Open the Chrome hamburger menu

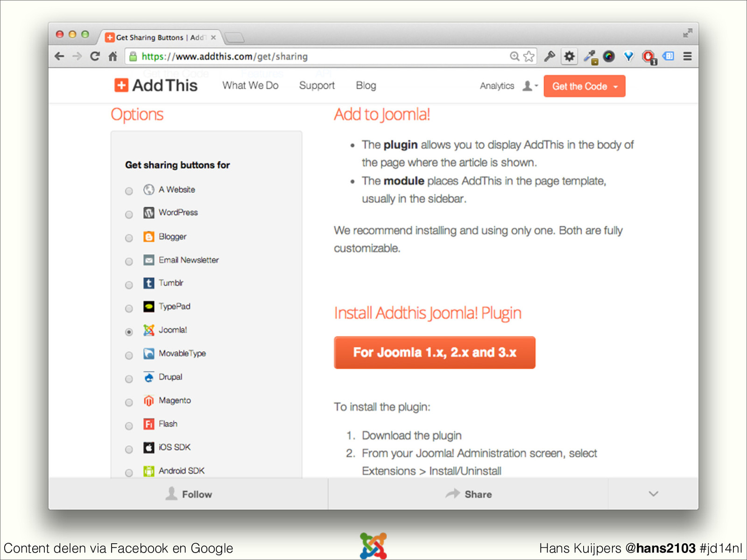[x=687, y=56]
